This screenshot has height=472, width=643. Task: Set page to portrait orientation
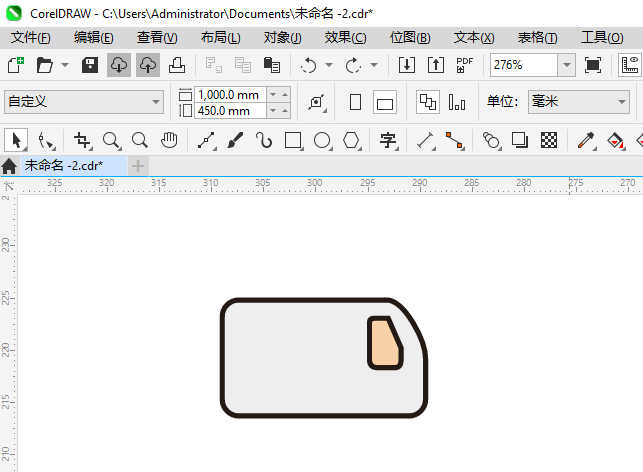click(356, 102)
